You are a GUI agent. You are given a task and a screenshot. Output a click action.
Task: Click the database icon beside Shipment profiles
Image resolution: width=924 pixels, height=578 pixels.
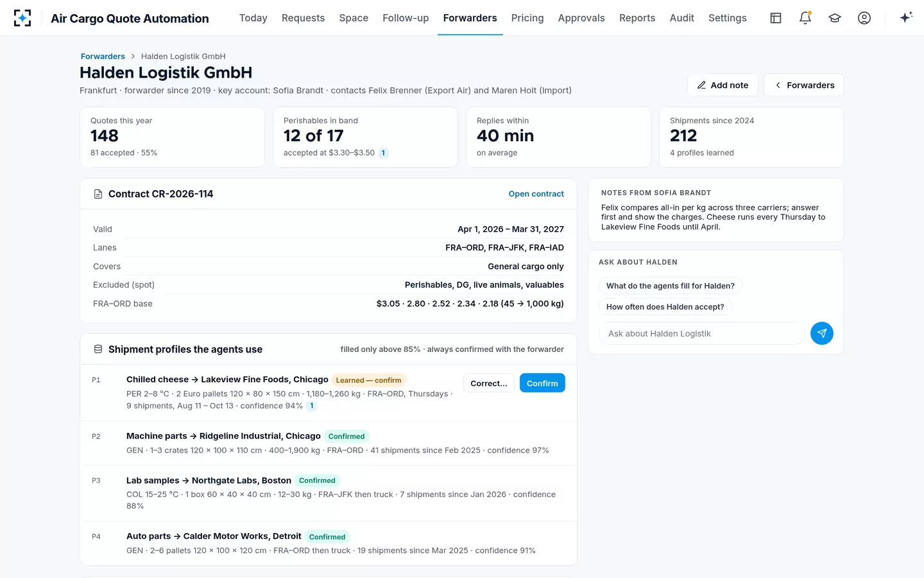[x=98, y=349]
